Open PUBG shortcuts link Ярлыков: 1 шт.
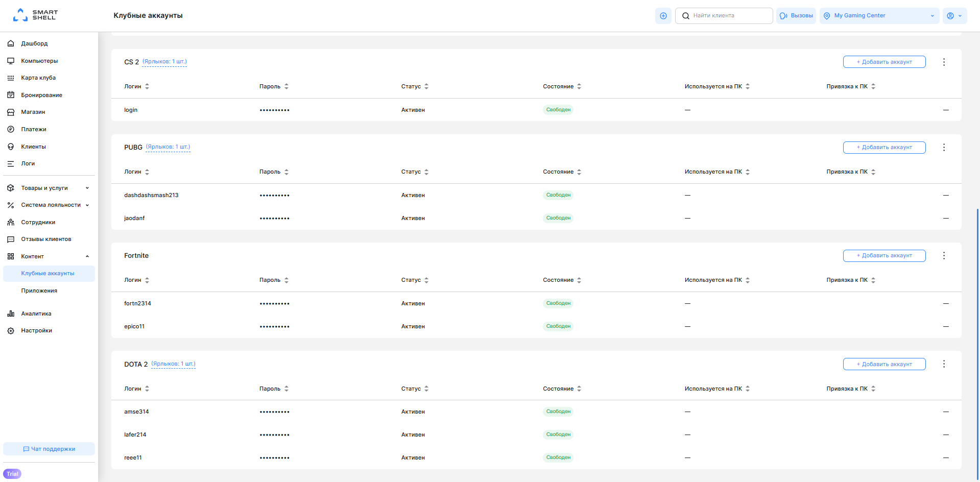Image resolution: width=980 pixels, height=482 pixels. pyautogui.click(x=168, y=147)
